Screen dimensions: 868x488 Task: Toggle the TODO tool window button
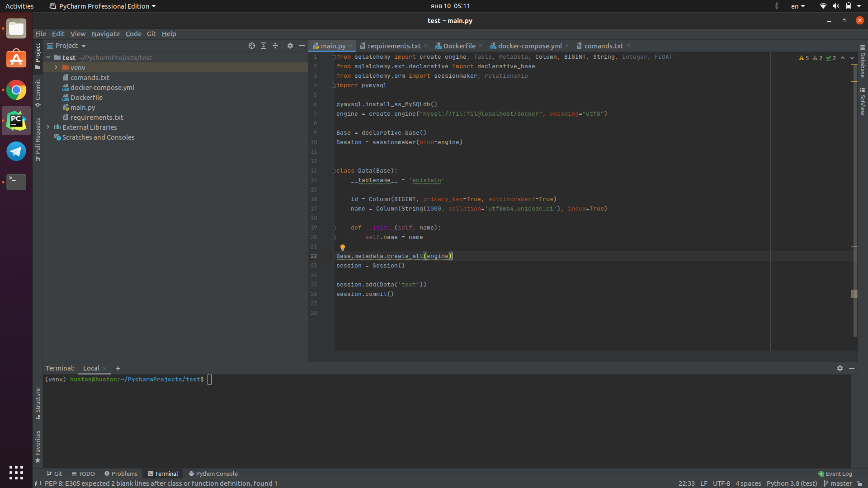click(83, 474)
